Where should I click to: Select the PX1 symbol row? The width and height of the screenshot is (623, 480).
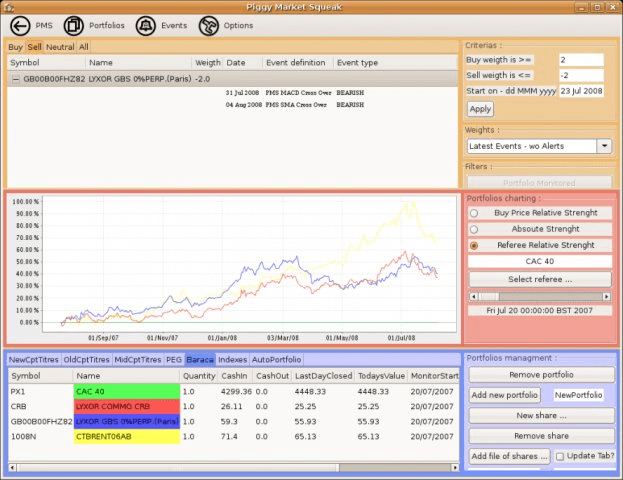pyautogui.click(x=234, y=392)
